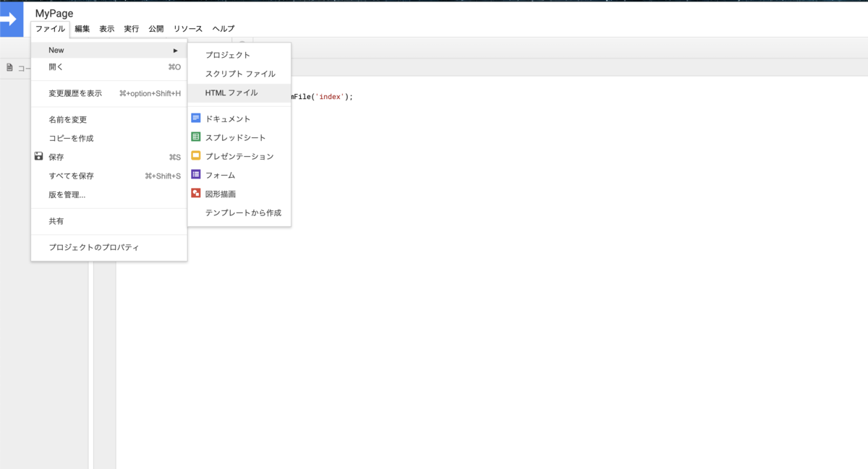This screenshot has width=868, height=469.
Task: Select the red 図形描画 drawing icon
Action: (x=196, y=193)
